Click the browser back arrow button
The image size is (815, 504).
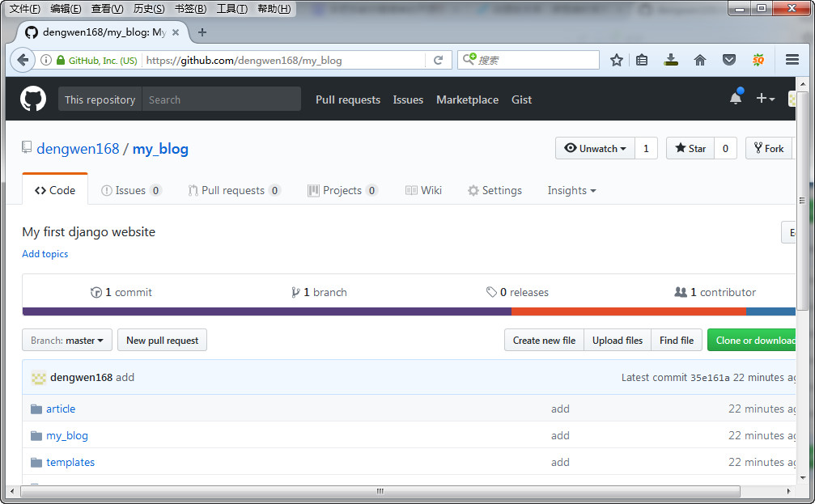(23, 61)
